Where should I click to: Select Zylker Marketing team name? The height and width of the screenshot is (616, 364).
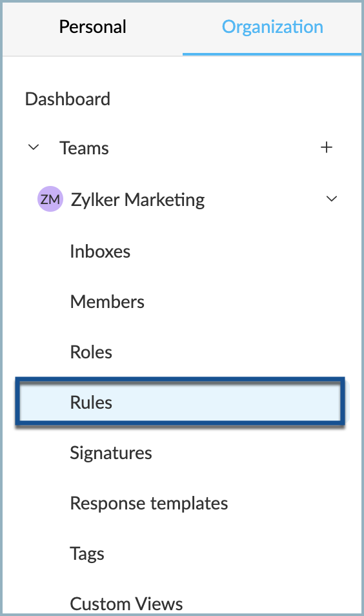click(x=138, y=200)
